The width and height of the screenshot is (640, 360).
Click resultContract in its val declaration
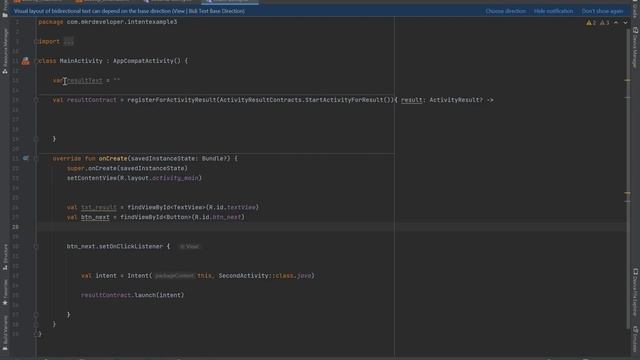point(91,100)
